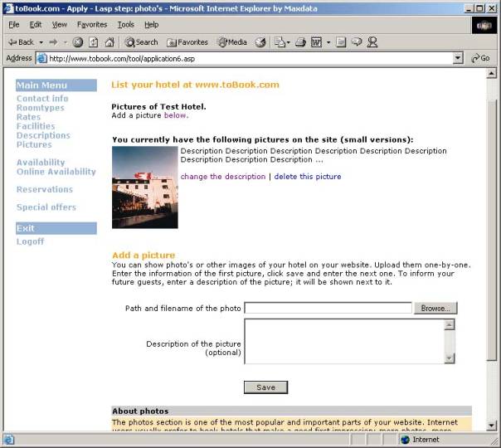Open the History toolbar icon
This screenshot has height=448, width=501.
click(260, 41)
